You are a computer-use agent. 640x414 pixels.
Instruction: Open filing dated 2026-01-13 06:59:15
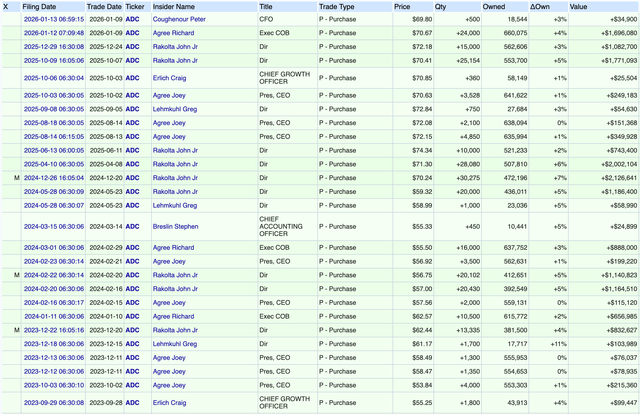coord(54,19)
